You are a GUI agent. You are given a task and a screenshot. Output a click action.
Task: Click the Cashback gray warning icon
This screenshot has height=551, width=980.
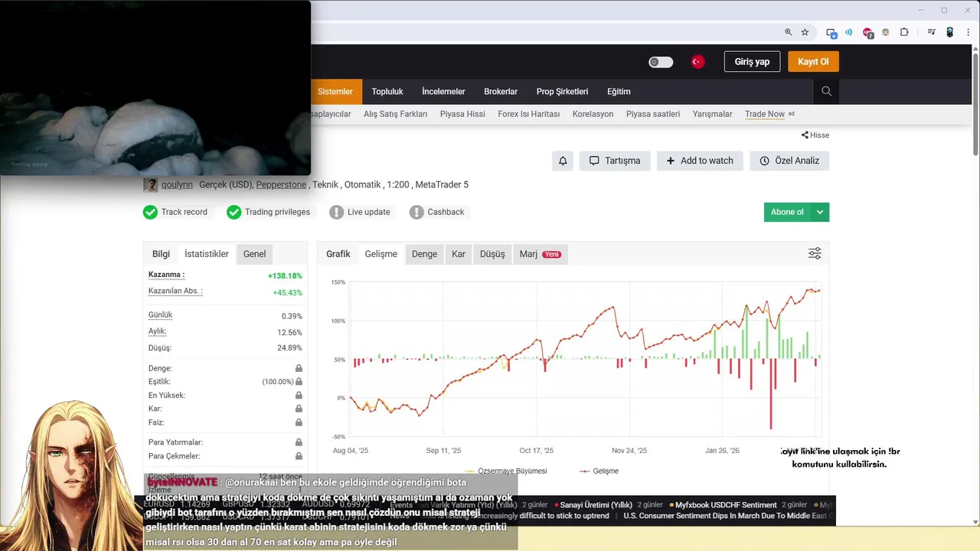[x=416, y=212]
